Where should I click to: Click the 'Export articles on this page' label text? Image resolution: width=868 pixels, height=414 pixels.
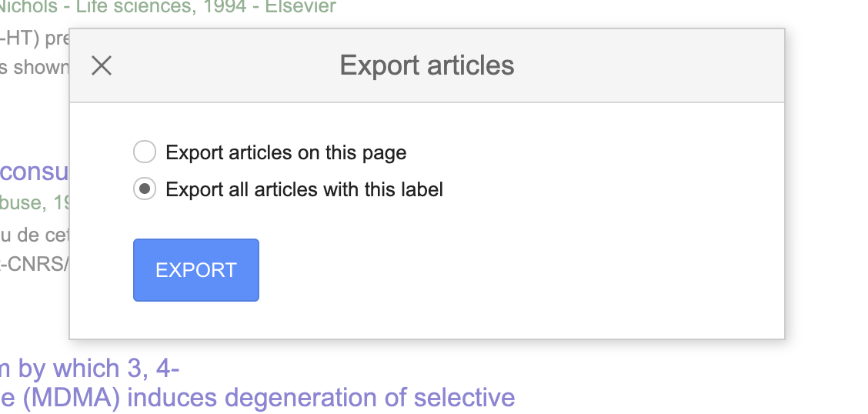click(x=286, y=153)
